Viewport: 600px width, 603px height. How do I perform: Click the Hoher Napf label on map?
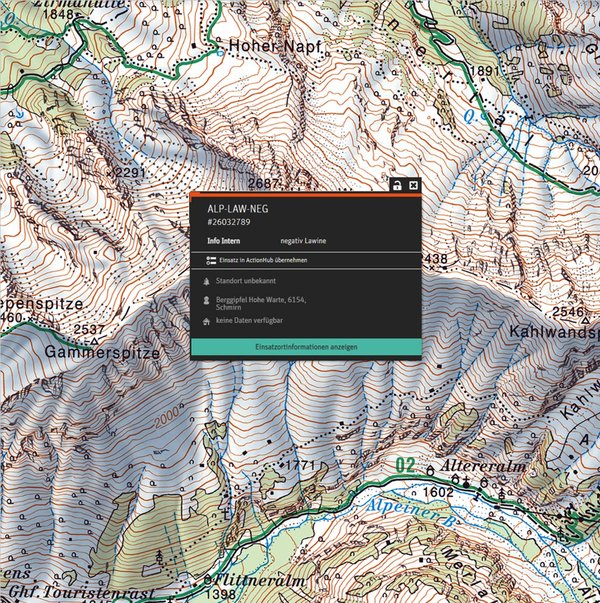coord(270,46)
